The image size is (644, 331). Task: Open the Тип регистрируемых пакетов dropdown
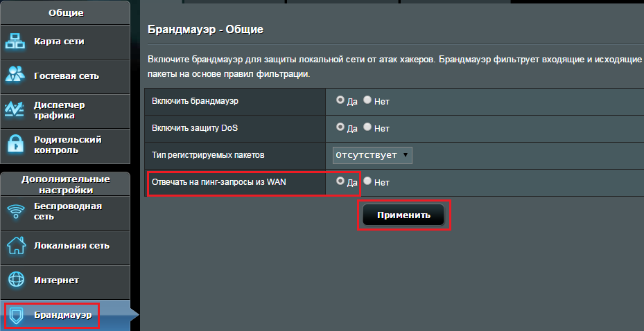coord(372,155)
